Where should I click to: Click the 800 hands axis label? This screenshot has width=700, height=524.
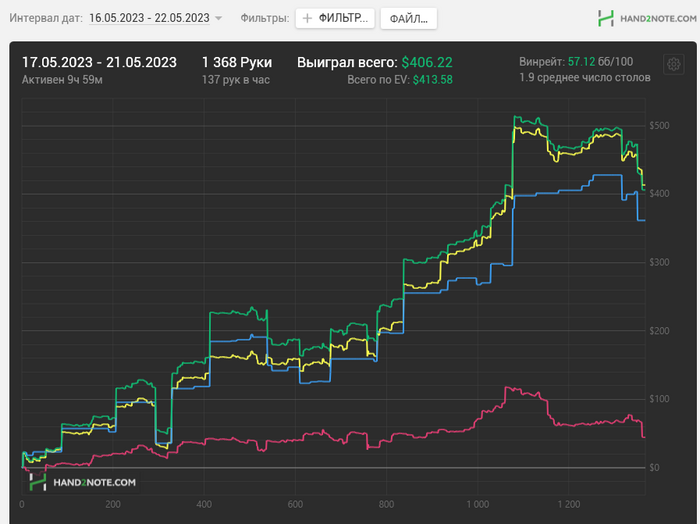pyautogui.click(x=386, y=504)
